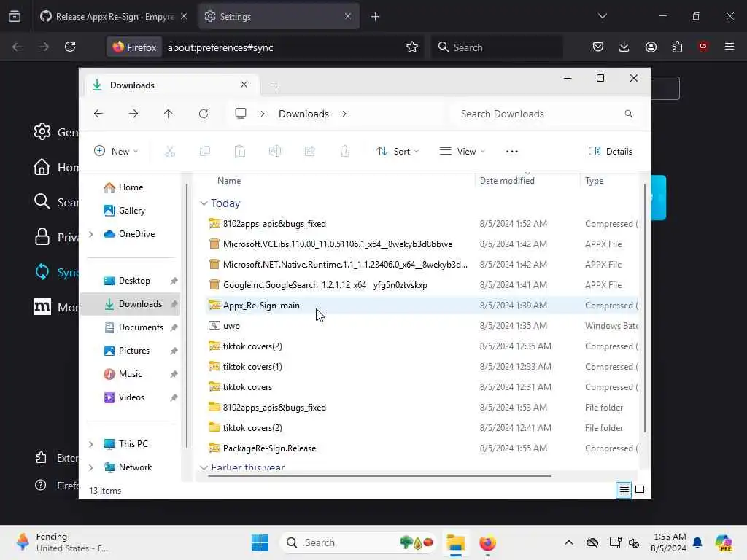
Task: Open Pictures in navigation pane
Action: 134,351
